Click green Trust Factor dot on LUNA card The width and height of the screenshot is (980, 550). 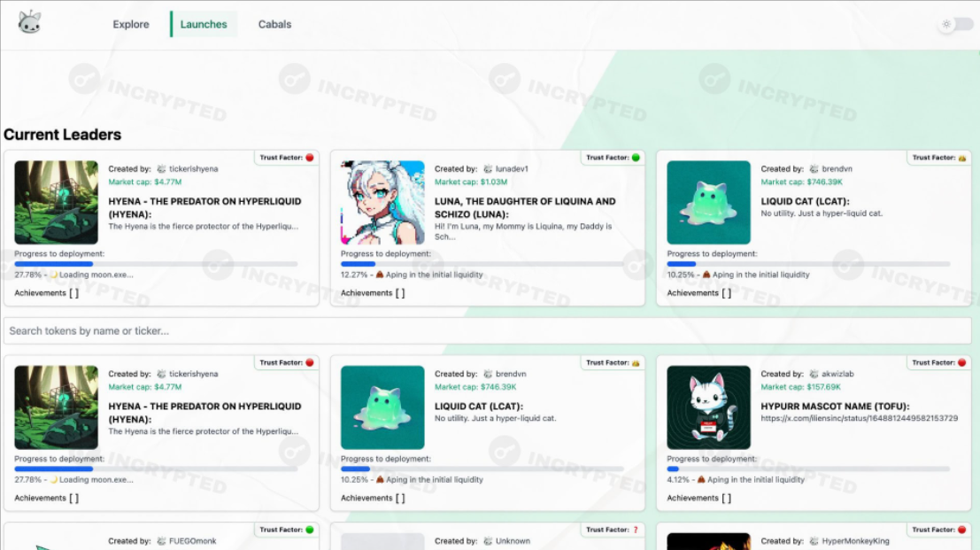coord(636,158)
